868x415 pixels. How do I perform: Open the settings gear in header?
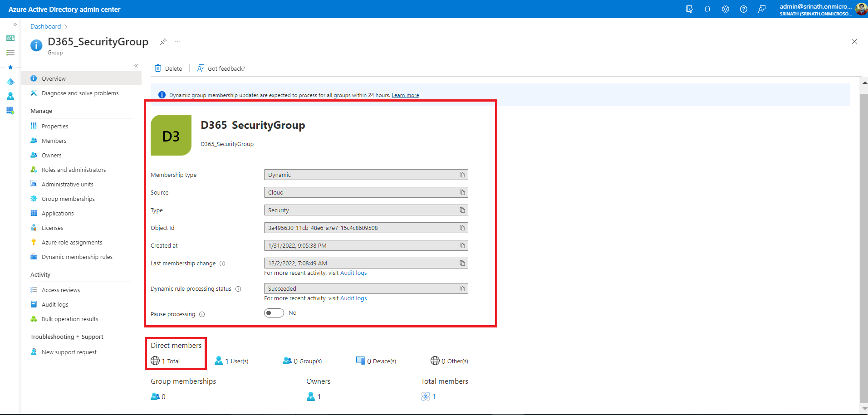pos(725,9)
